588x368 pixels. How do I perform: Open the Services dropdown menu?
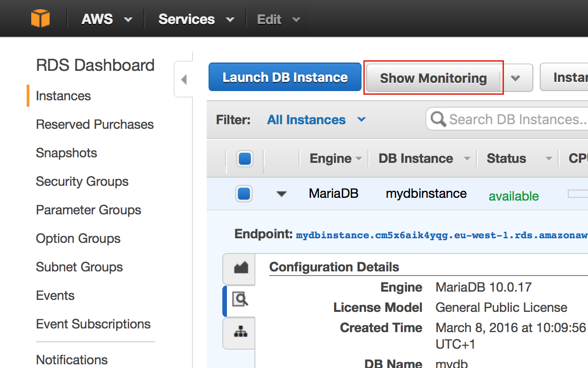point(196,19)
